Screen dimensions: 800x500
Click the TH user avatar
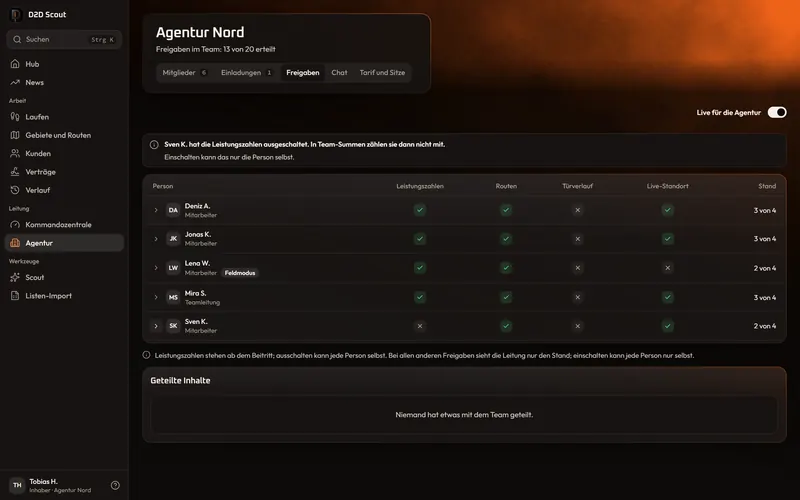[x=17, y=485]
